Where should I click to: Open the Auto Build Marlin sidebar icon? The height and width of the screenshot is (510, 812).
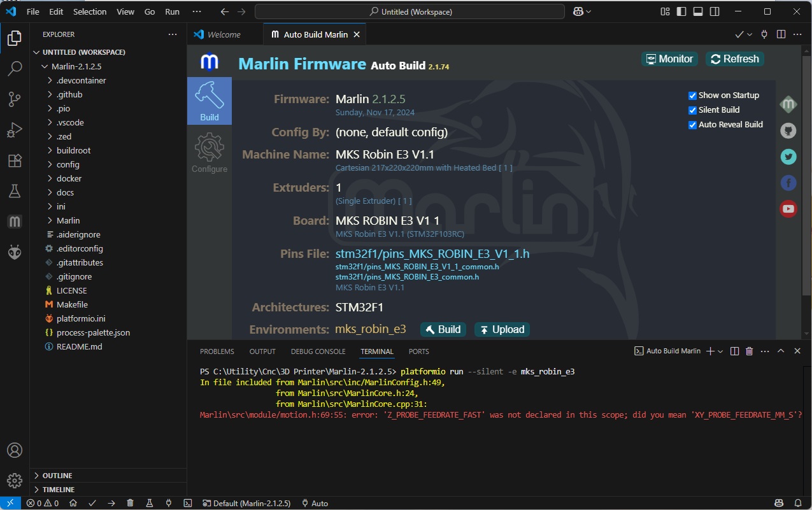click(14, 222)
